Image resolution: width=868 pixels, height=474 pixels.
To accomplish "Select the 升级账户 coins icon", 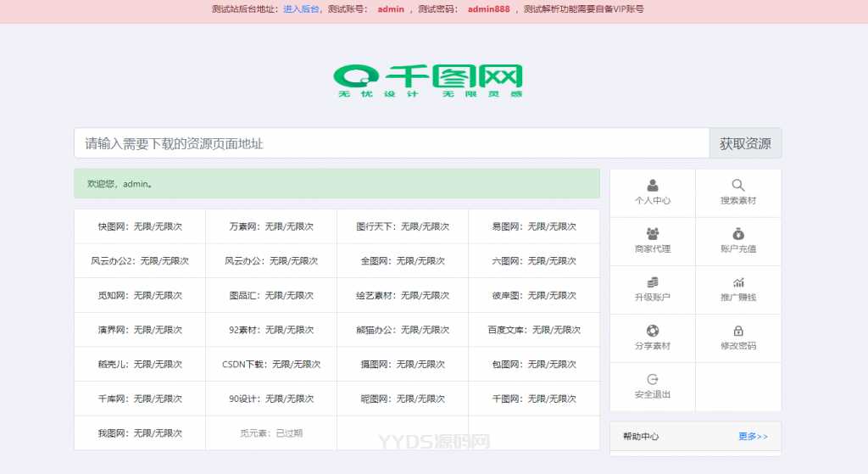I will (x=653, y=282).
